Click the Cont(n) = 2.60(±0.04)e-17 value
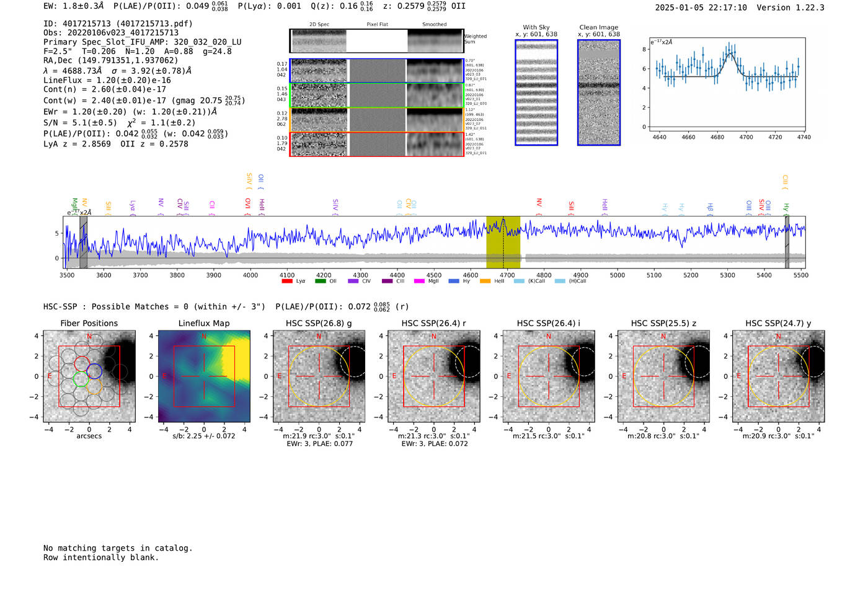Image resolution: width=868 pixels, height=591 pixels. coord(105,89)
